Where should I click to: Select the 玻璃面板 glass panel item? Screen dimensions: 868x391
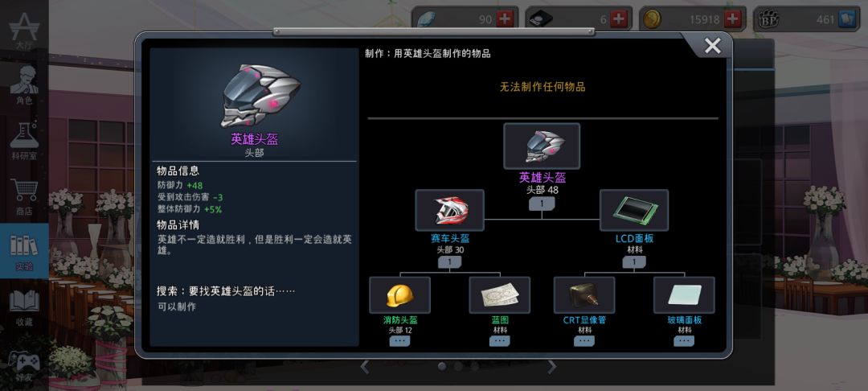[684, 295]
